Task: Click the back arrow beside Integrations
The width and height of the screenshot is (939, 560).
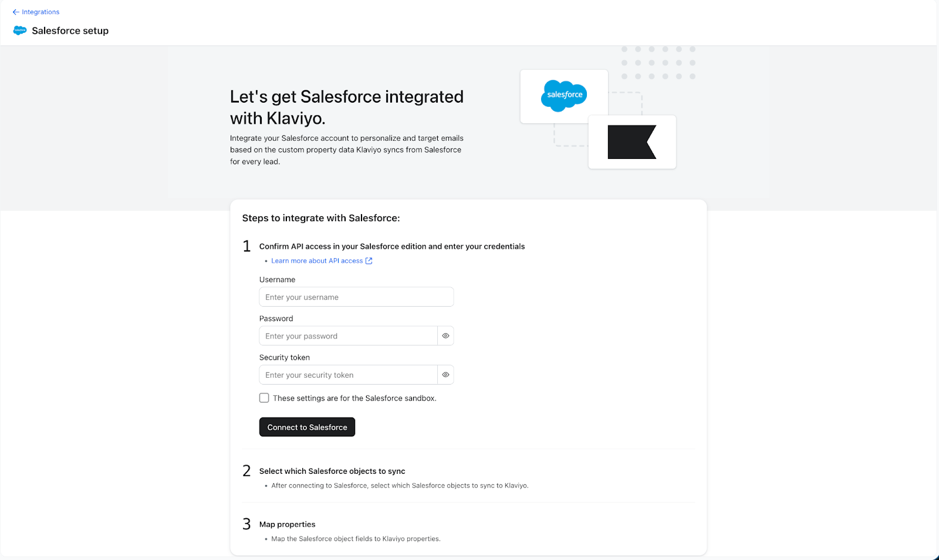Action: click(x=16, y=12)
